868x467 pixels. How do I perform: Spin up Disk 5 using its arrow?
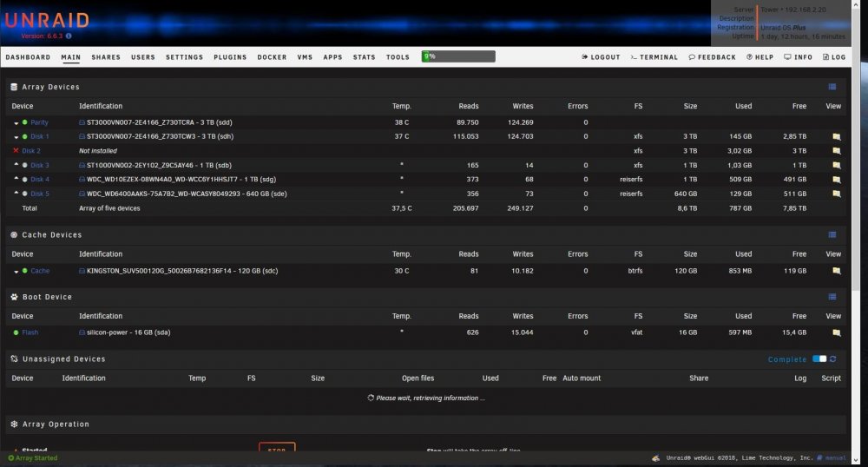16,193
